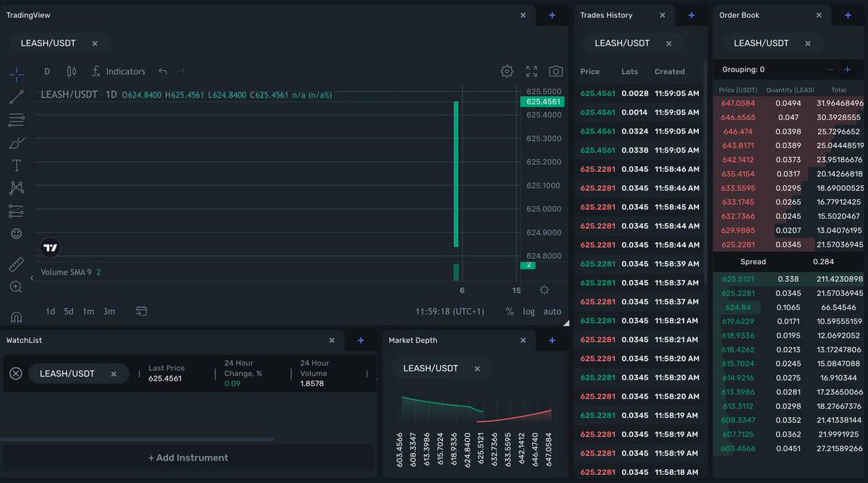Viewport: 868px width, 483px height.
Task: Redo the last chart action
Action: (x=181, y=72)
